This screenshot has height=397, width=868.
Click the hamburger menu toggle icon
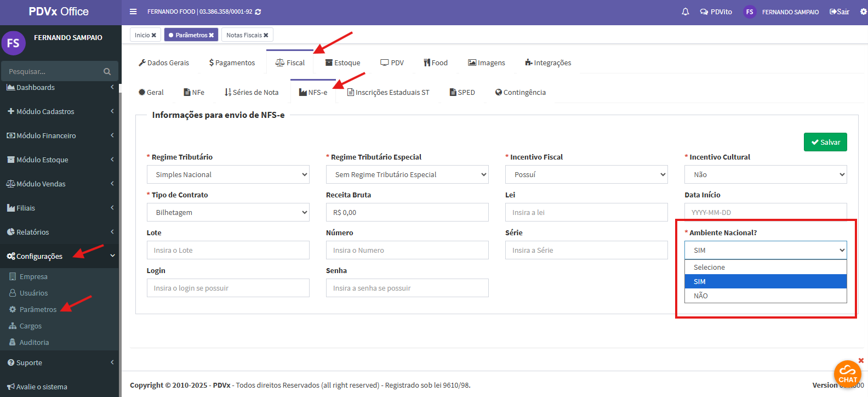coord(133,12)
